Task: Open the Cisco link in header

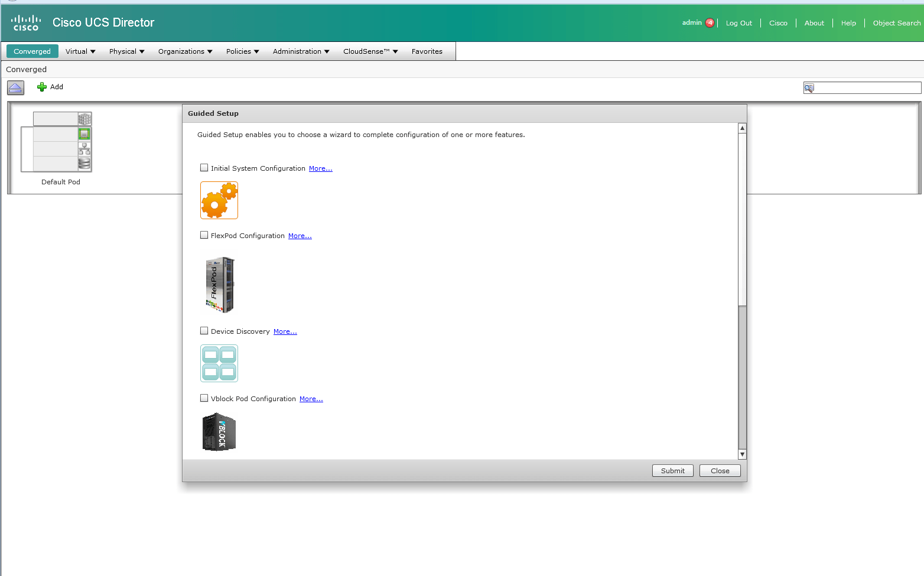Action: pos(778,23)
